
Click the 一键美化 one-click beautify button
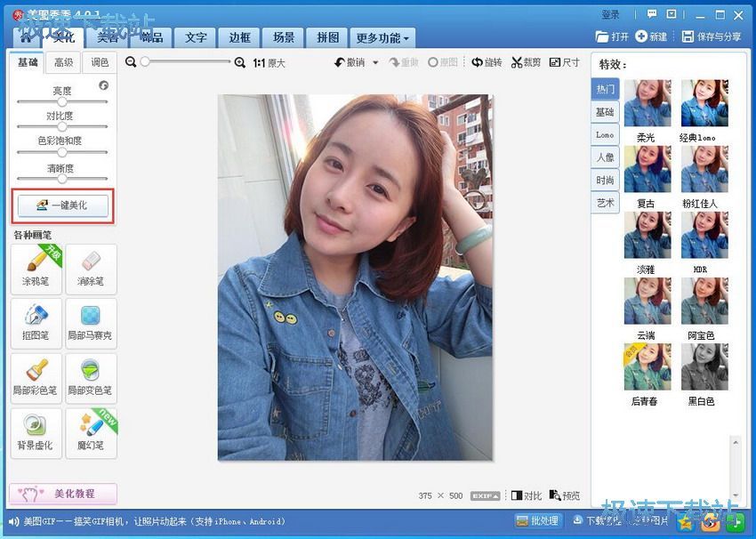point(62,205)
